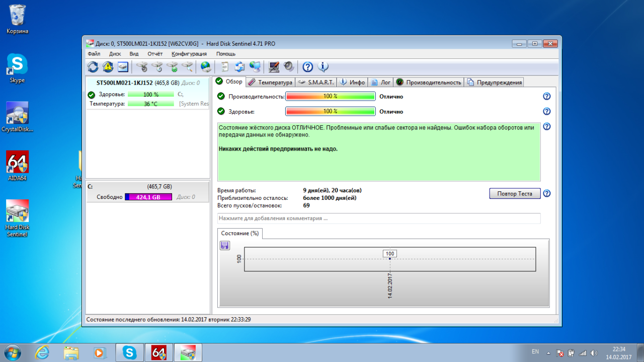Viewport: 644px width, 362px height.
Task: Click the info bubble about icon
Action: click(x=323, y=66)
